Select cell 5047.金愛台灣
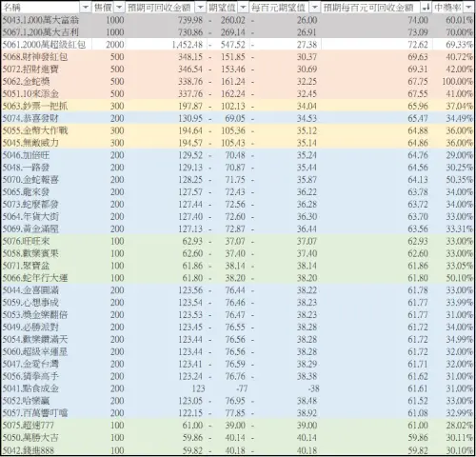 pos(47,364)
